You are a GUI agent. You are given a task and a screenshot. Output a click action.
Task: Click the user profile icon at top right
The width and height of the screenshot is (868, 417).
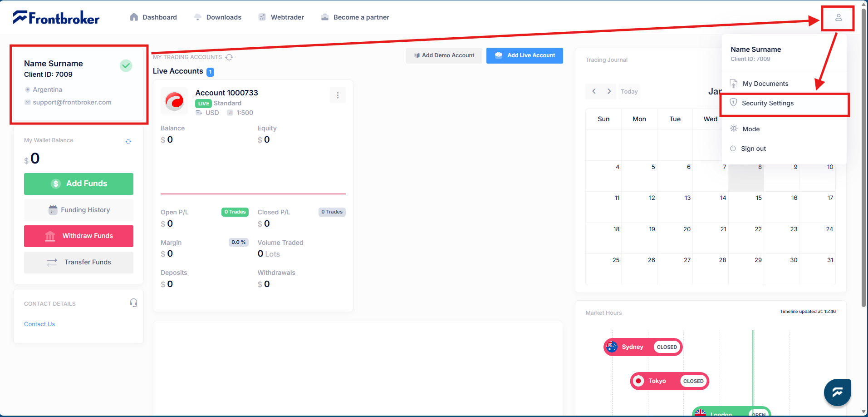coord(838,17)
